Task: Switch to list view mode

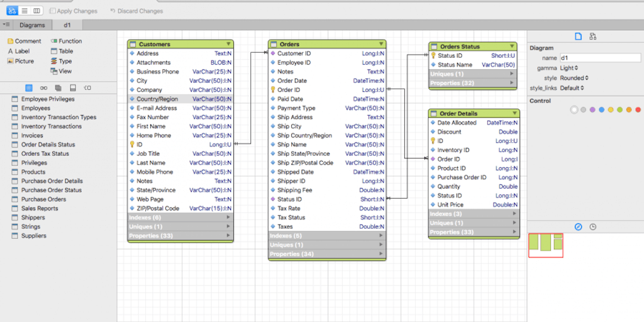Action: pos(25,11)
